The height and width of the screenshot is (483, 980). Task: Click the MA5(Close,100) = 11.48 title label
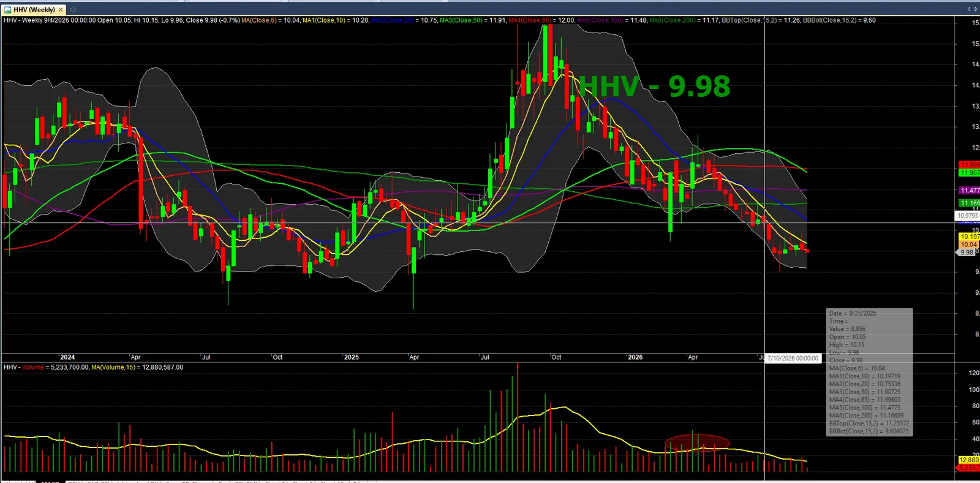(612, 20)
